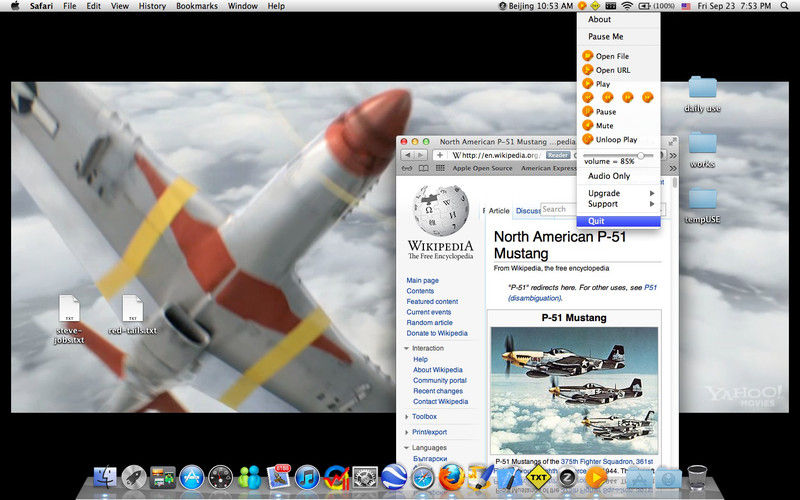Expand Print/export section in sidebar
The height and width of the screenshot is (500, 800).
coord(407,432)
